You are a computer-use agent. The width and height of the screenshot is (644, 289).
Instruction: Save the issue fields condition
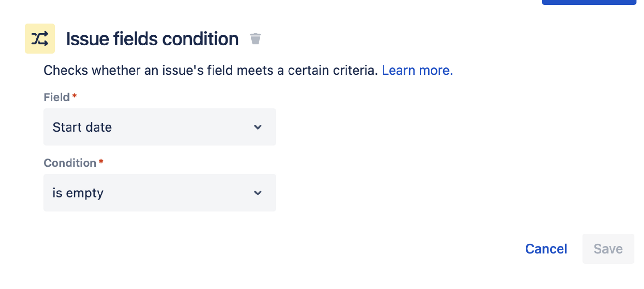pos(608,249)
